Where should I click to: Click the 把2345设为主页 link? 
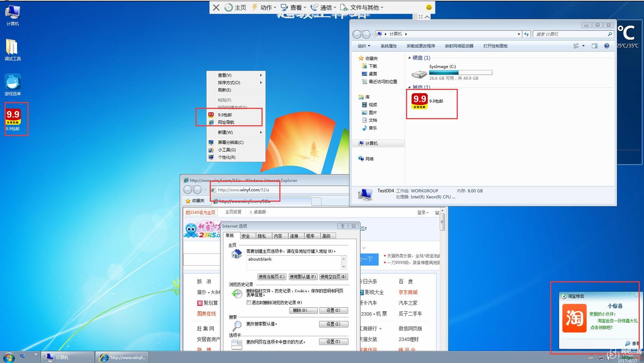(x=201, y=212)
